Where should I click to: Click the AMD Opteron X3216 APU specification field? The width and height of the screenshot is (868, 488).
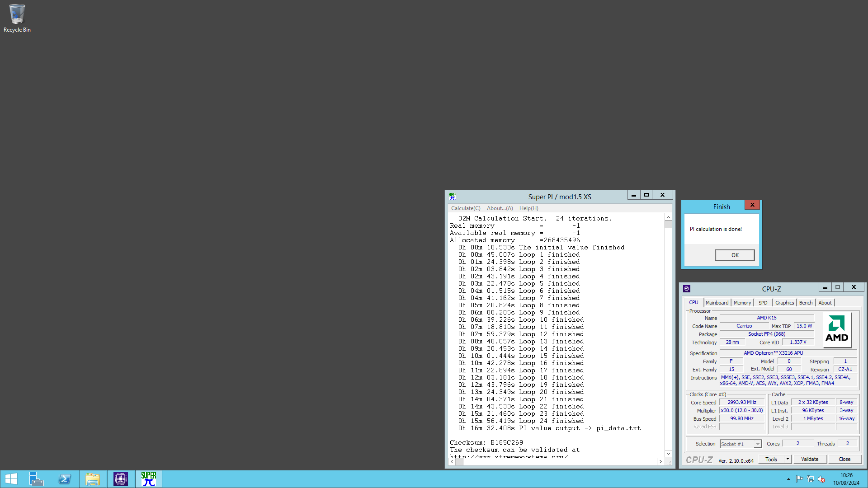788,353
